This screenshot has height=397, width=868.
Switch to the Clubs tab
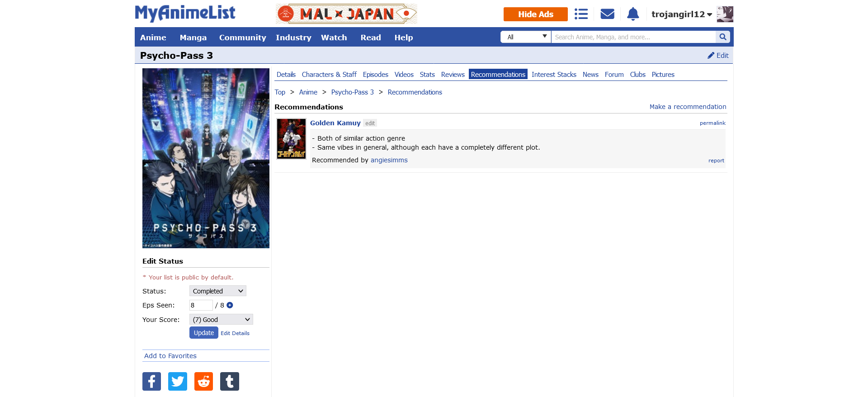tap(638, 75)
